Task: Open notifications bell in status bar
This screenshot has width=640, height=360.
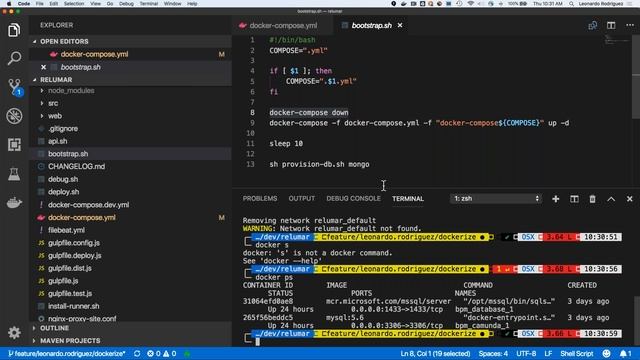Action: pyautogui.click(x=626, y=353)
